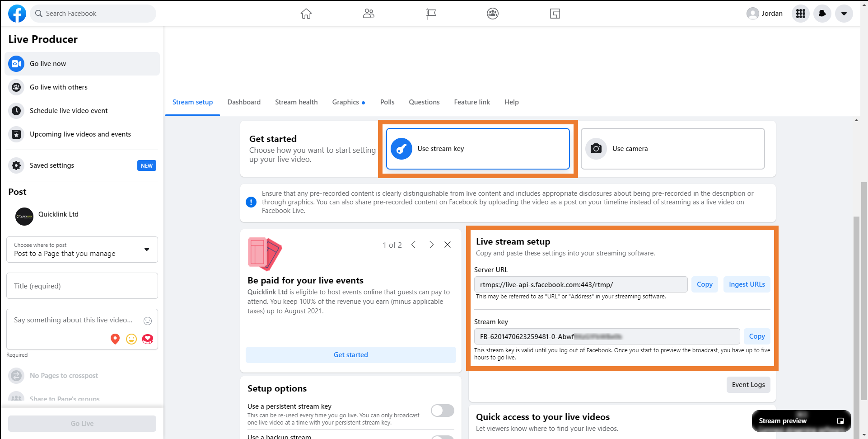Open the Groups icon in top bar

493,14
